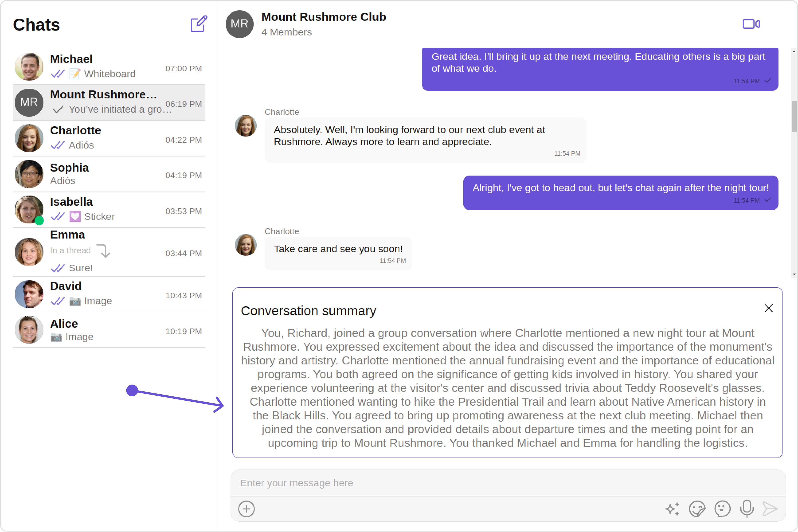Image resolution: width=798 pixels, height=532 pixels.
Task: Click the MR group avatar in header
Action: 240,24
